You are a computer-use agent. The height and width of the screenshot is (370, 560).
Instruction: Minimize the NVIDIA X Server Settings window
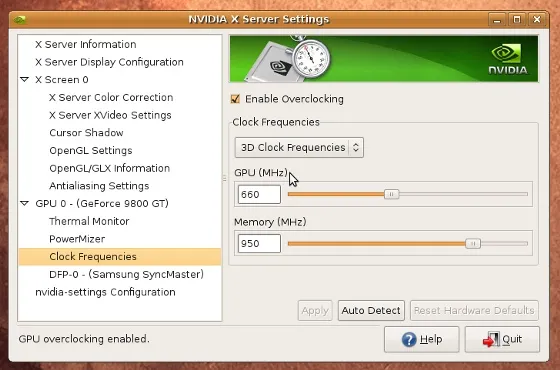click(x=497, y=19)
